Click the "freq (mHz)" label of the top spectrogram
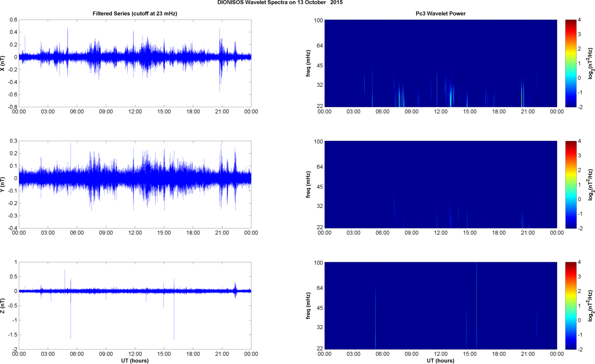Screen dimensions: 595x364 click(x=309, y=63)
